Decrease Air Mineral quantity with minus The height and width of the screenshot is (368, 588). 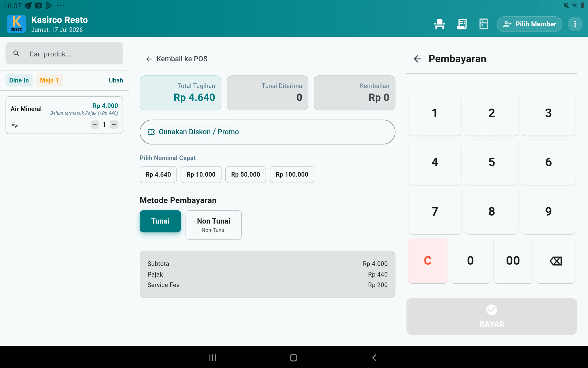[x=95, y=125]
